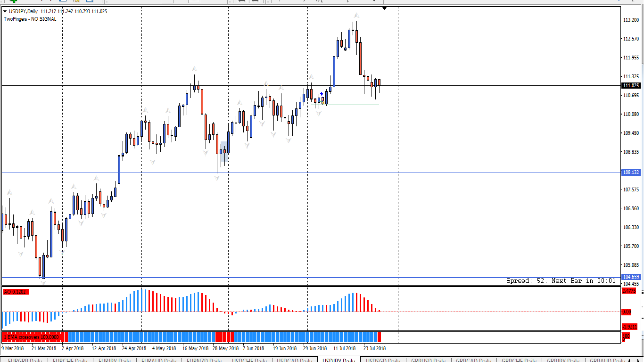
Task: Select the USDCHF Daily chart tab
Action: point(249,359)
